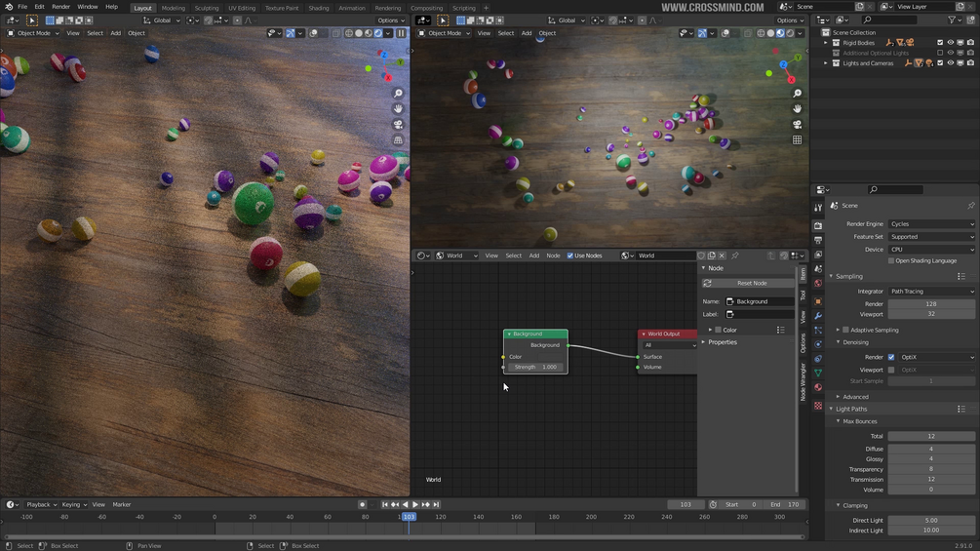Click the current frame 103 field
Screen dimensions: 980x551
[x=686, y=505]
